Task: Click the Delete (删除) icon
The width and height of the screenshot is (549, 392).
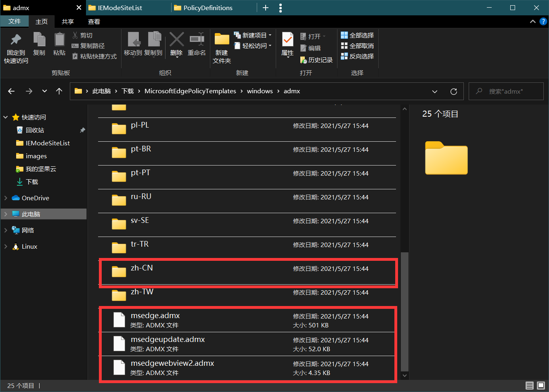Action: tap(176, 44)
